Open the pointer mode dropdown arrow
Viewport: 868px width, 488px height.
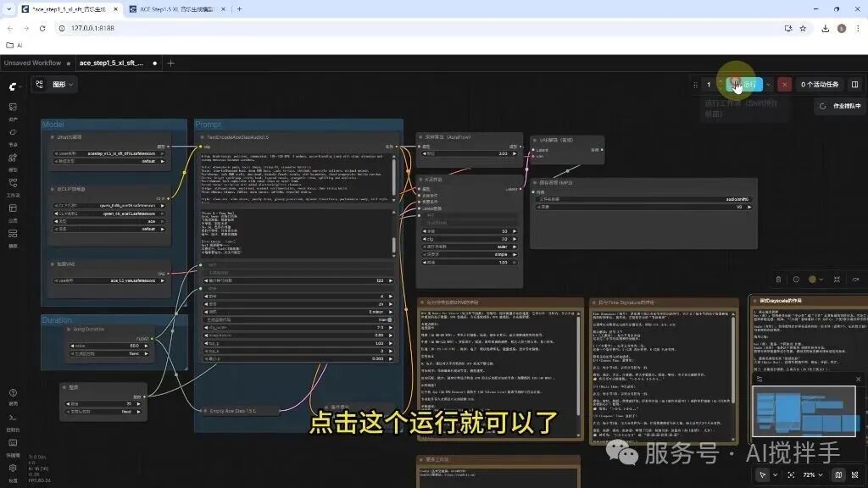tap(775, 474)
